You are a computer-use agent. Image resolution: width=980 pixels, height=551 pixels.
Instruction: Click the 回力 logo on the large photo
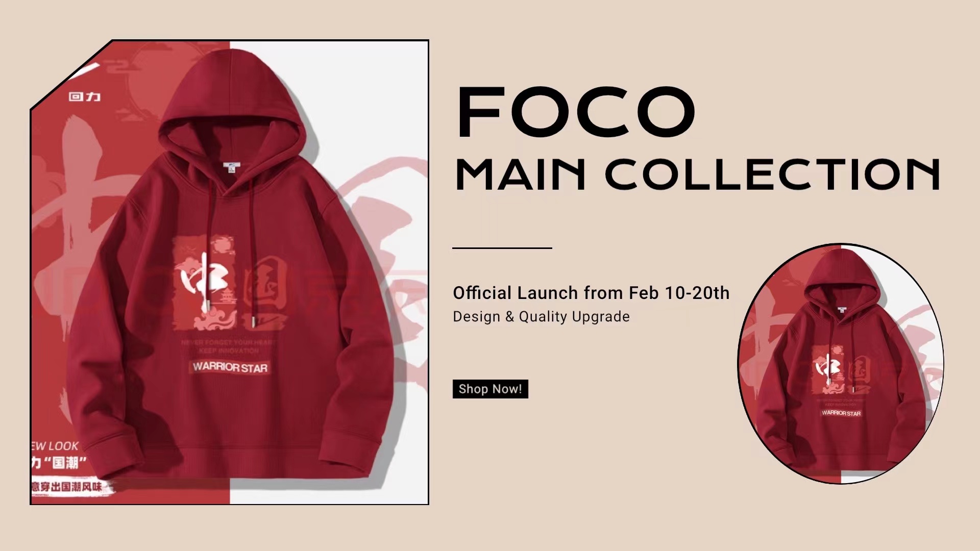[x=85, y=96]
